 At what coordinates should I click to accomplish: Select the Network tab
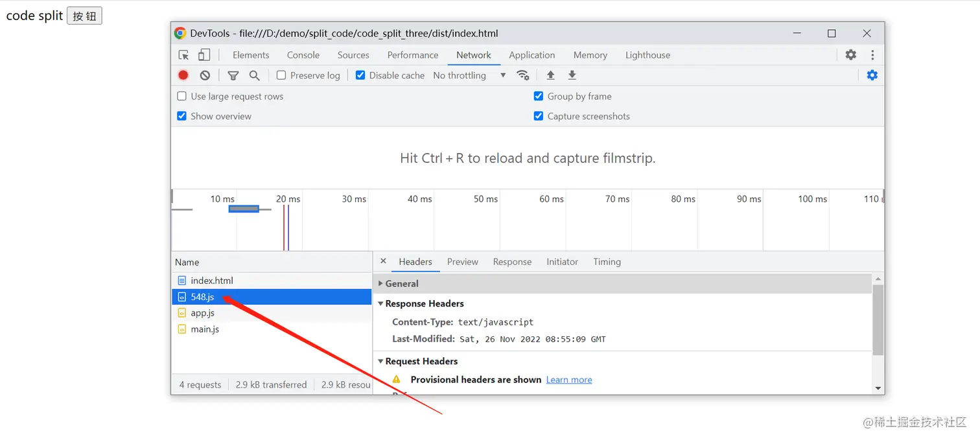click(x=474, y=55)
